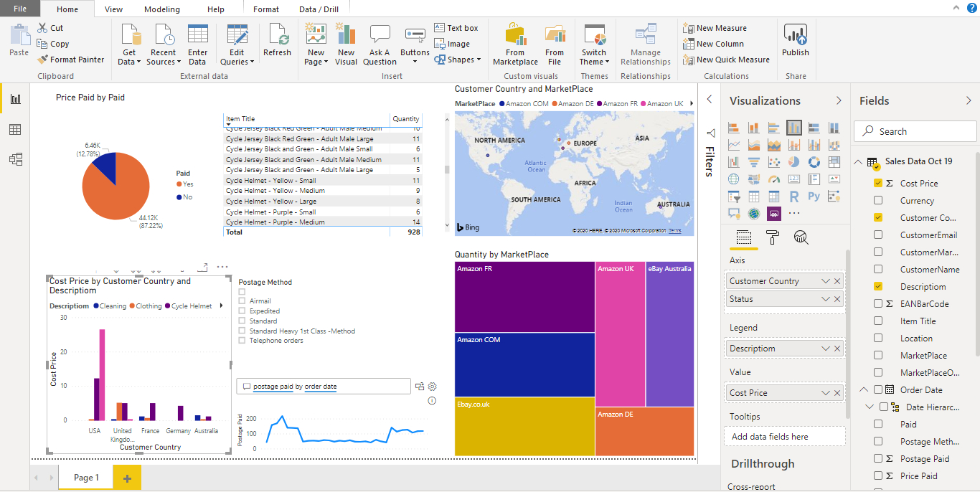
Task: Choose the Donut chart visualization
Action: (x=814, y=162)
